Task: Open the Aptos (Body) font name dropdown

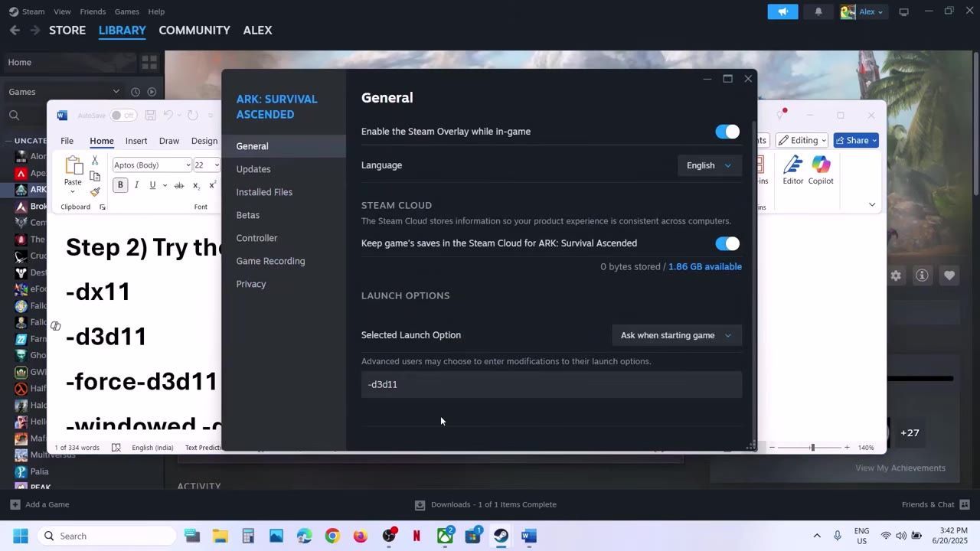Action: click(x=188, y=165)
